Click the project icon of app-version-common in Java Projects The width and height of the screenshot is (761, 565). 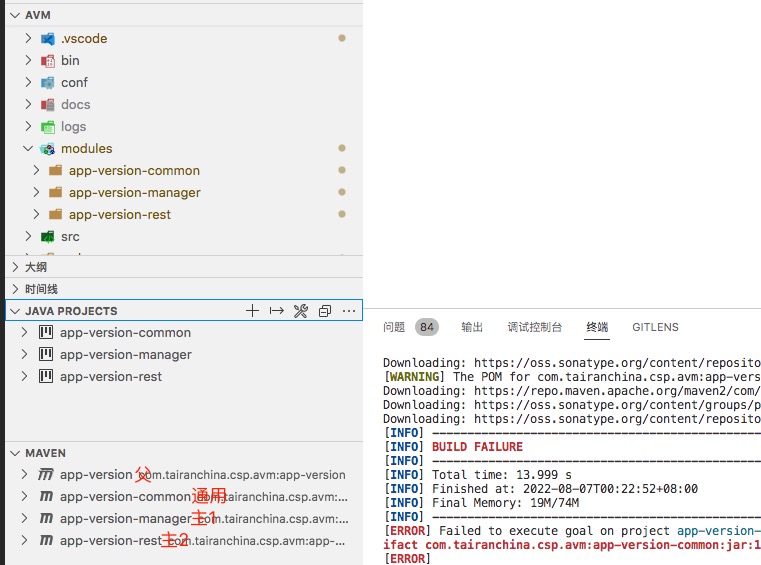[46, 332]
